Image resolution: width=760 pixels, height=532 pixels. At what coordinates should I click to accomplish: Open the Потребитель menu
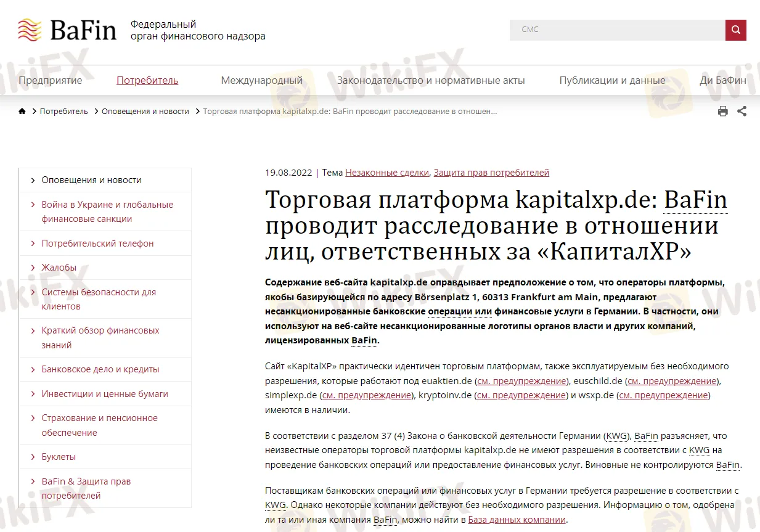point(147,80)
